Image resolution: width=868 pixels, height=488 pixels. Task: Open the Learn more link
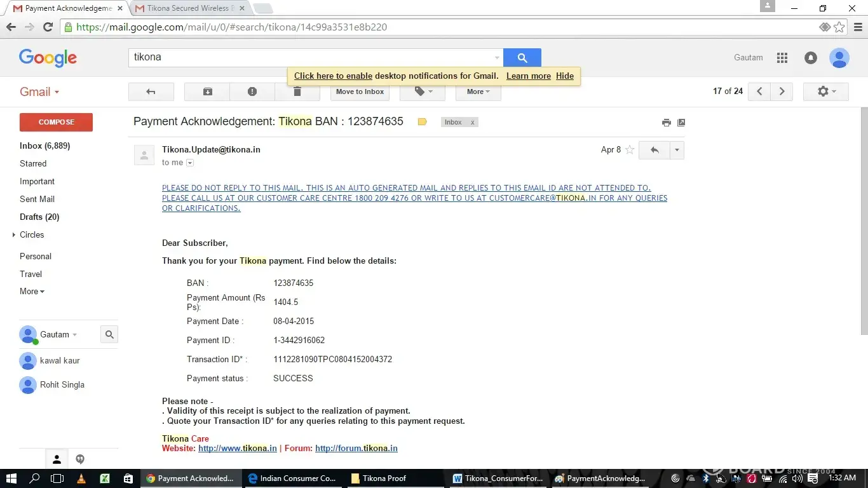[529, 76]
